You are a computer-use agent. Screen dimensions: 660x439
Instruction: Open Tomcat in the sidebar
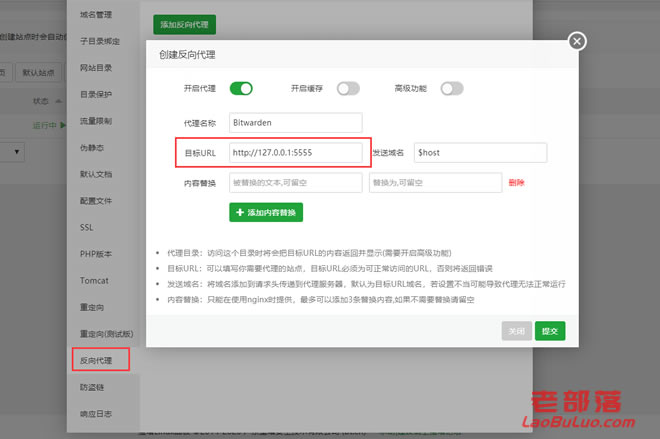point(94,281)
